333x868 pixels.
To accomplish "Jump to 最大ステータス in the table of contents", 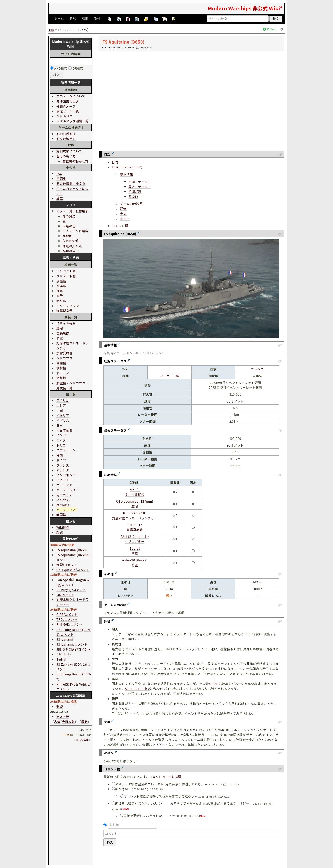I will point(140,187).
